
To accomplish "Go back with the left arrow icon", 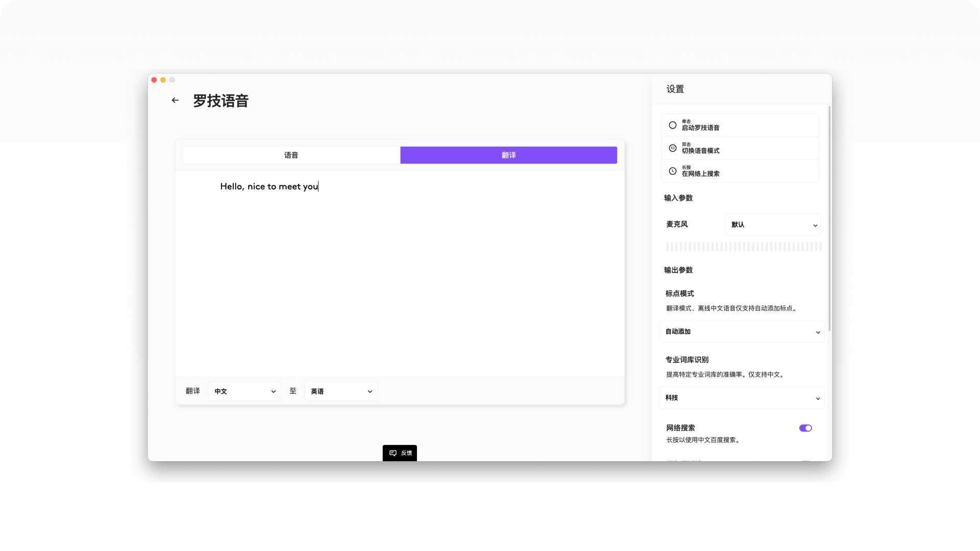I will [175, 101].
